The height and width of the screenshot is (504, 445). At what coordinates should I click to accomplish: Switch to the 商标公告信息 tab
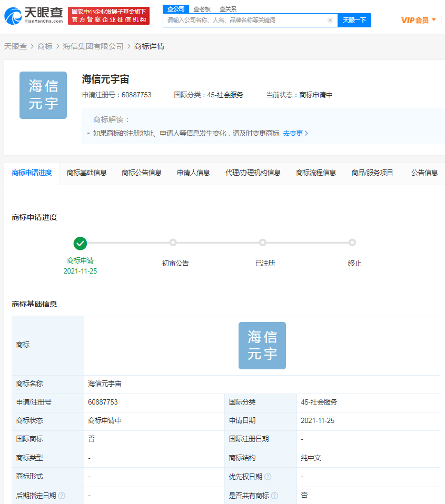coord(141,172)
